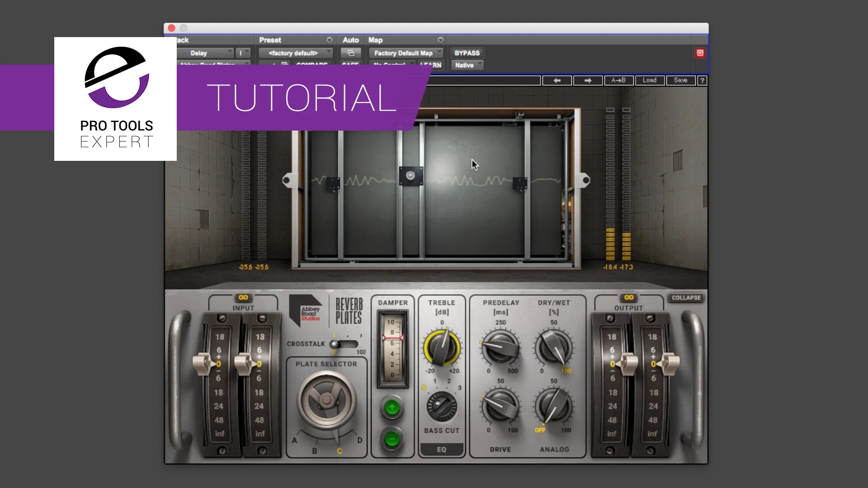Open the help with the question mark icon
868x488 pixels.
click(x=702, y=80)
